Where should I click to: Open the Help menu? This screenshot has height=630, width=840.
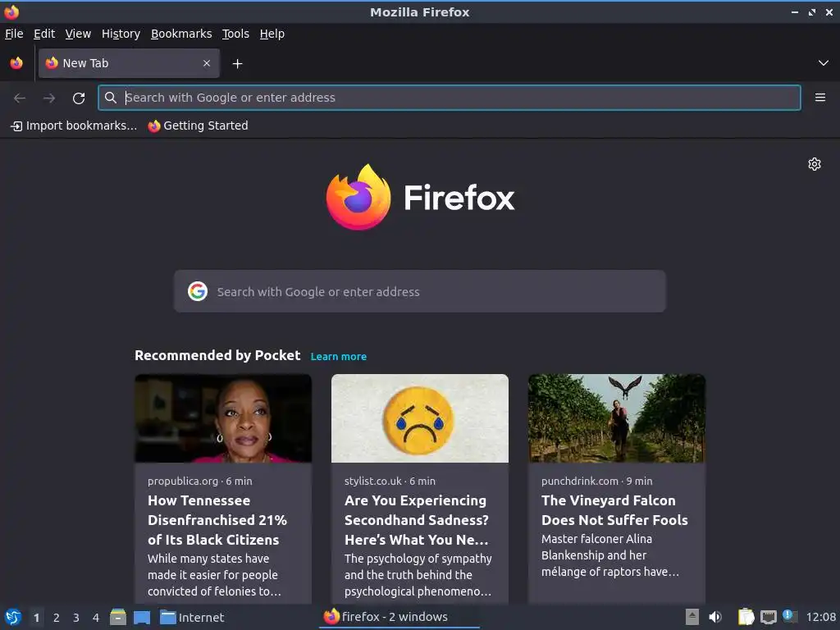point(272,34)
